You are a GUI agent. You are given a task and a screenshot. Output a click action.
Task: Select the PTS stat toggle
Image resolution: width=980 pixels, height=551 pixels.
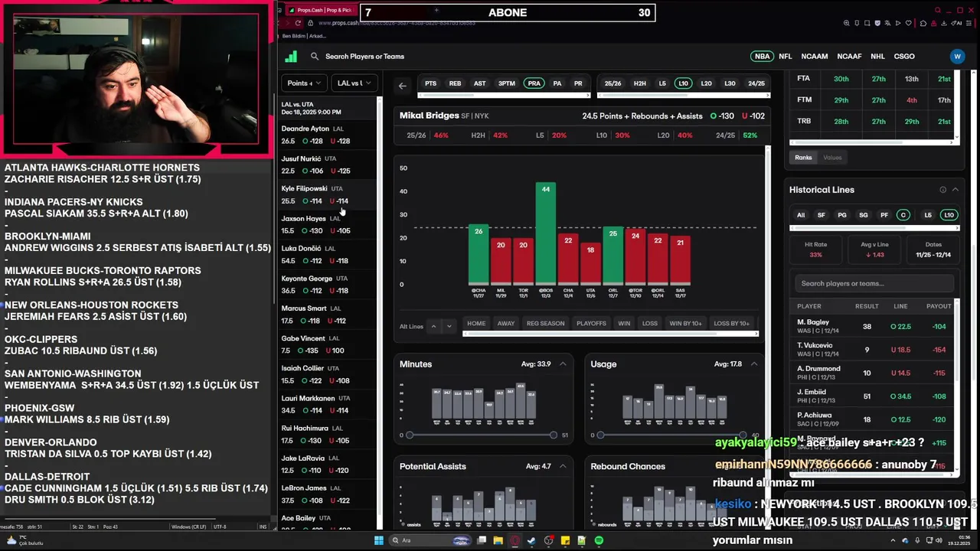click(x=430, y=83)
